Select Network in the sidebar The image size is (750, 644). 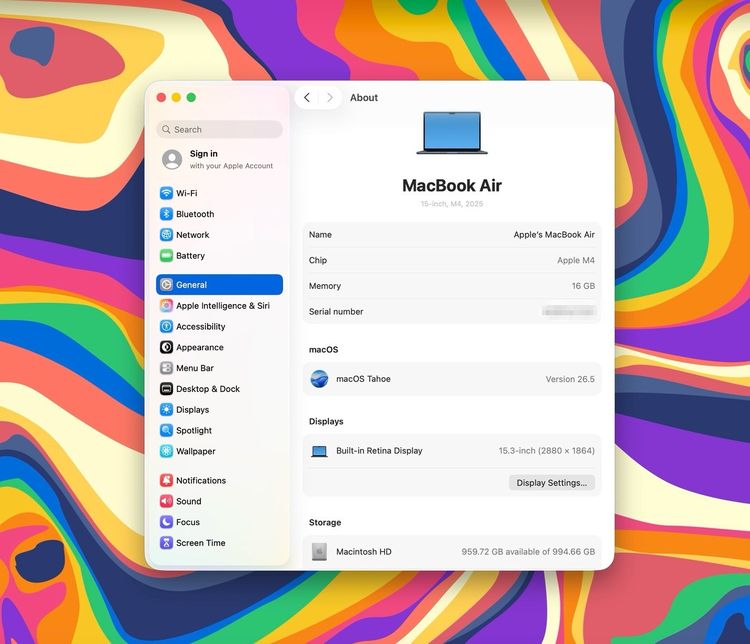[220, 235]
